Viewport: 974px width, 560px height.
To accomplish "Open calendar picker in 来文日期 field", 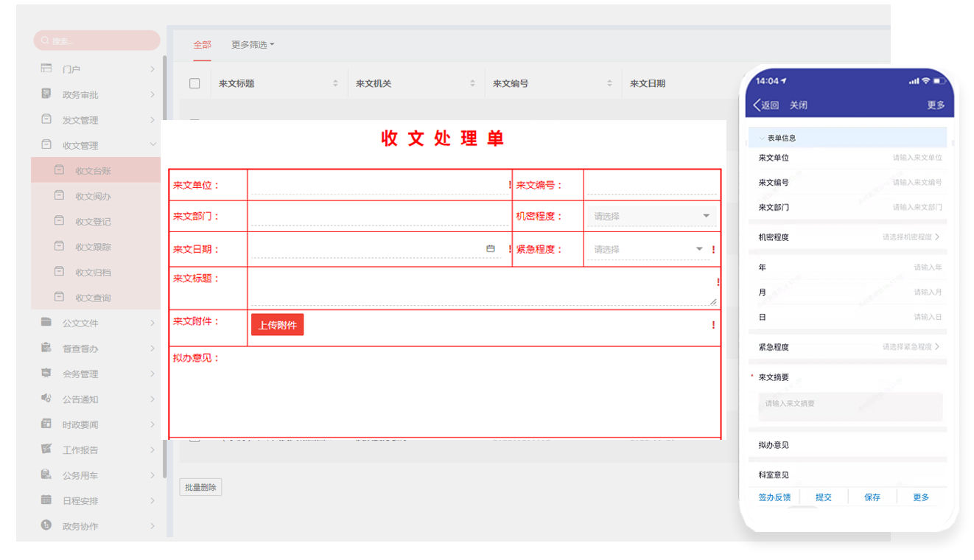I will 491,249.
